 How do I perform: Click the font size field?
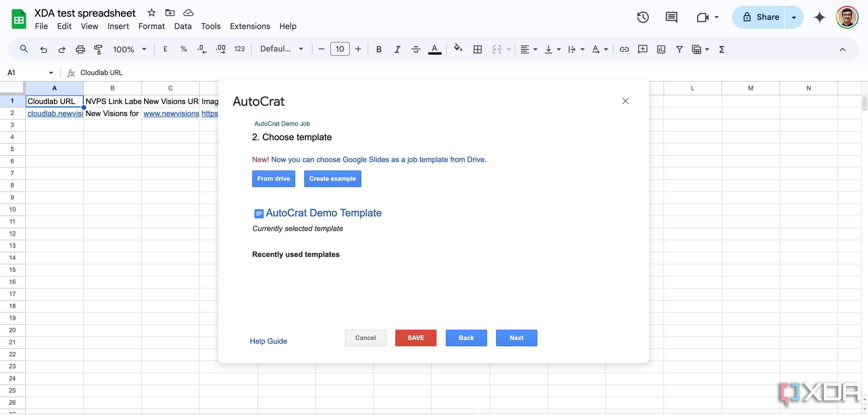coord(340,49)
